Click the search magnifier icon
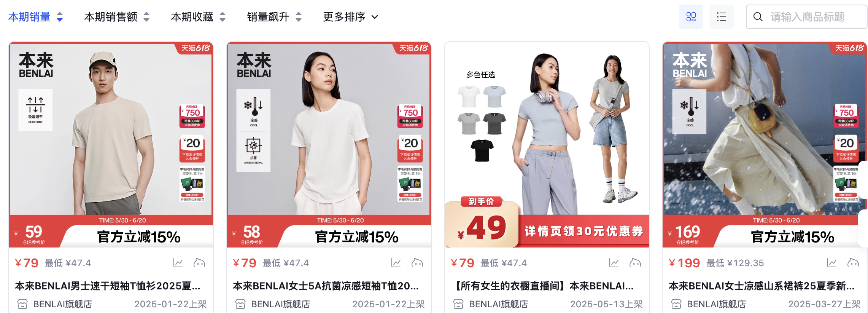The height and width of the screenshot is (313, 868). 758,17
